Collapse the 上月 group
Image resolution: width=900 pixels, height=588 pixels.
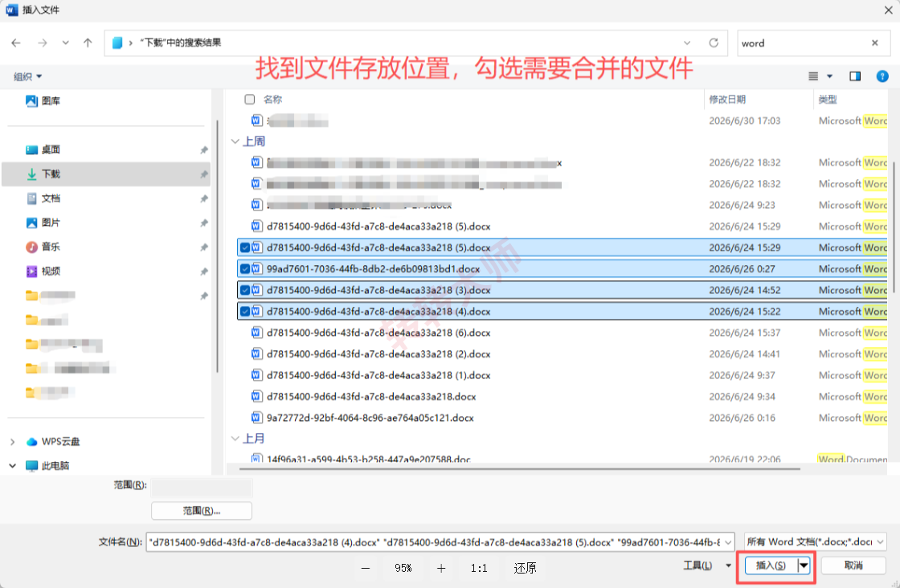(235, 439)
